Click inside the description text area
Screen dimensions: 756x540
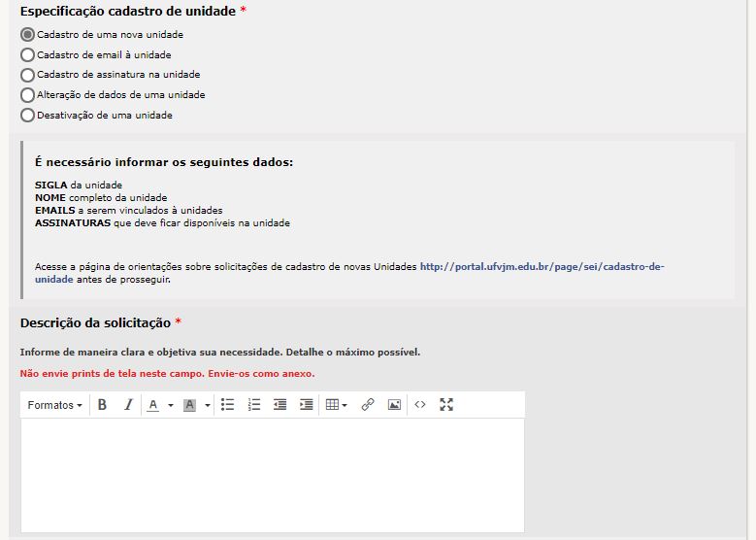pyautogui.click(x=272, y=474)
